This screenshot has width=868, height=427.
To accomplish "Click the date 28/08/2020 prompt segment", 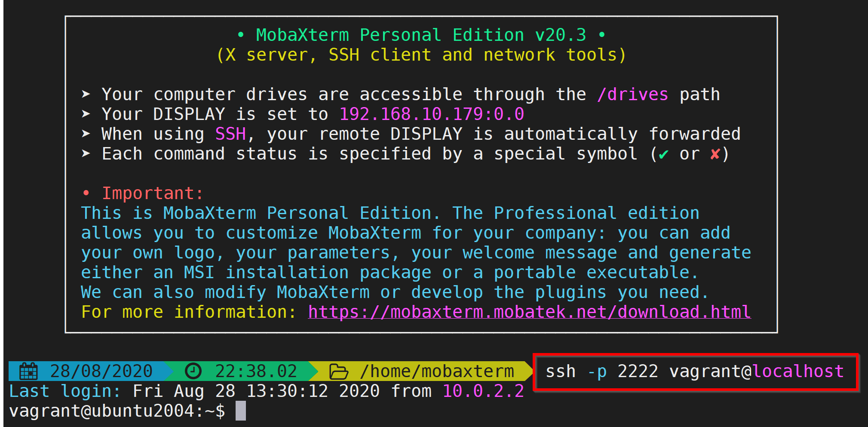I will (101, 371).
